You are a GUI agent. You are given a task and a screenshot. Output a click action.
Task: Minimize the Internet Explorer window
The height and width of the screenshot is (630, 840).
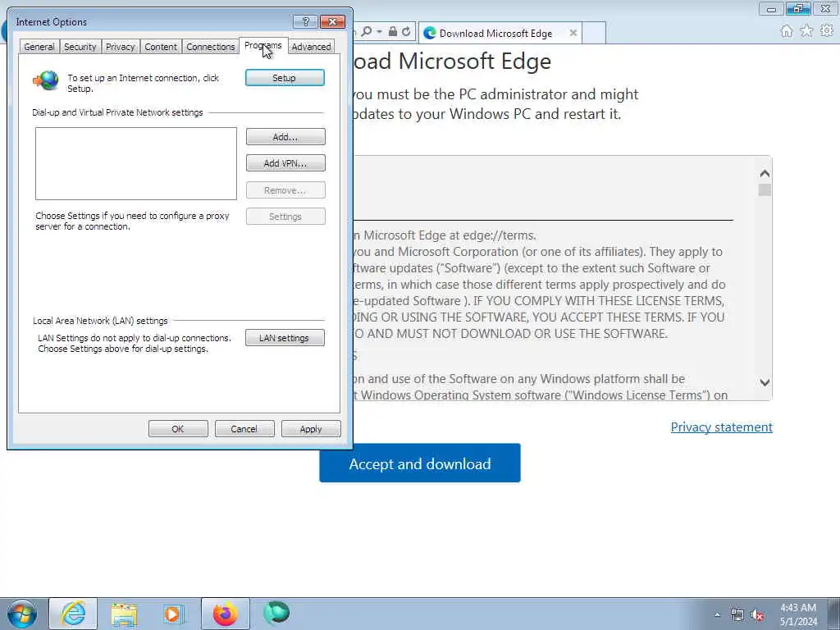tap(771, 8)
